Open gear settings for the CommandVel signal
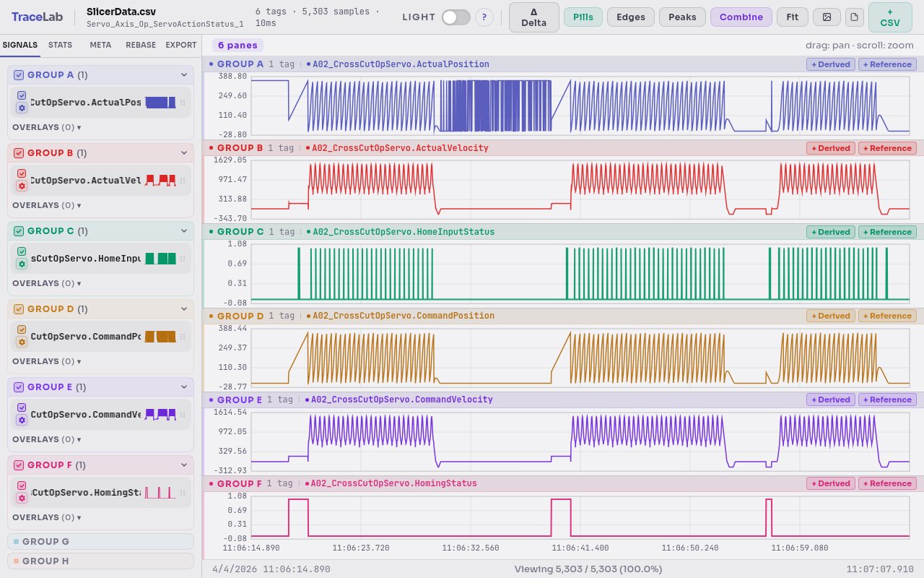 click(x=22, y=420)
